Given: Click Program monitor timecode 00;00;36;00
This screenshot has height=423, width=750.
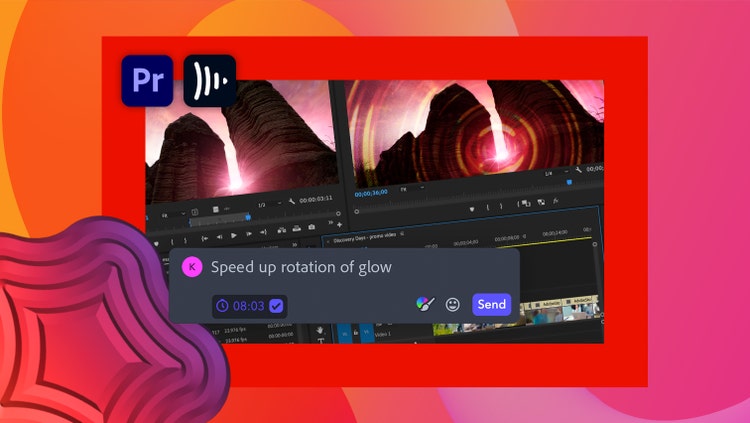Looking at the screenshot, I should [371, 192].
